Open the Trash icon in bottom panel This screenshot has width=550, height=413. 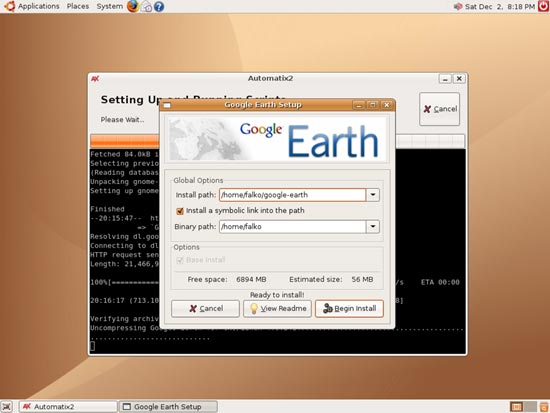pyautogui.click(x=544, y=407)
